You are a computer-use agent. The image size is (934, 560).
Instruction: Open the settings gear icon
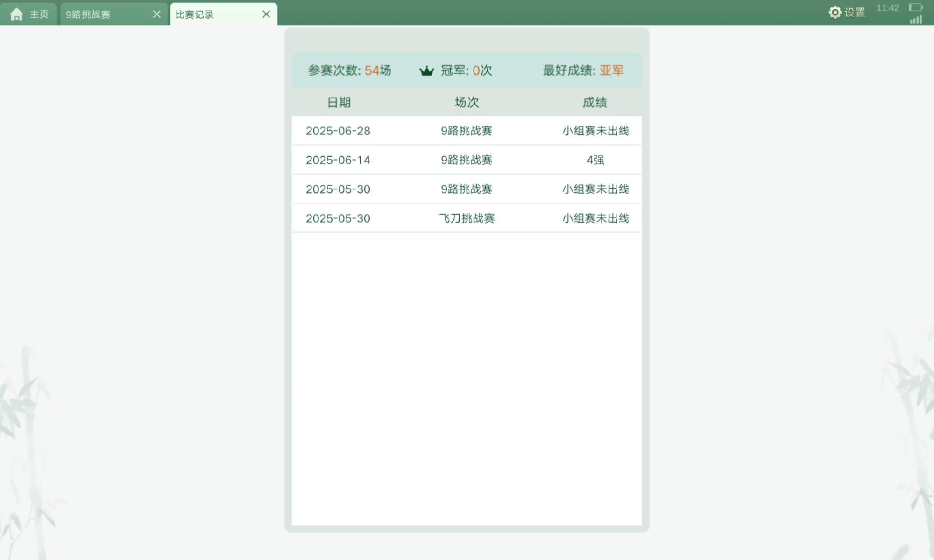[835, 12]
